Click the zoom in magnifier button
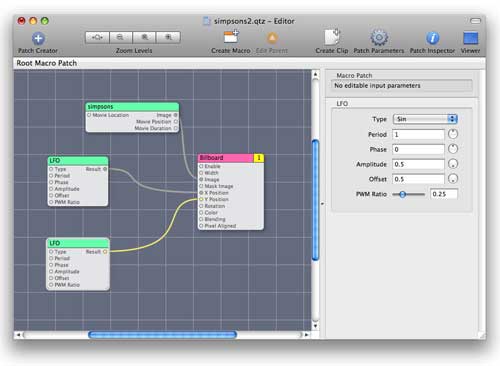 click(x=168, y=37)
